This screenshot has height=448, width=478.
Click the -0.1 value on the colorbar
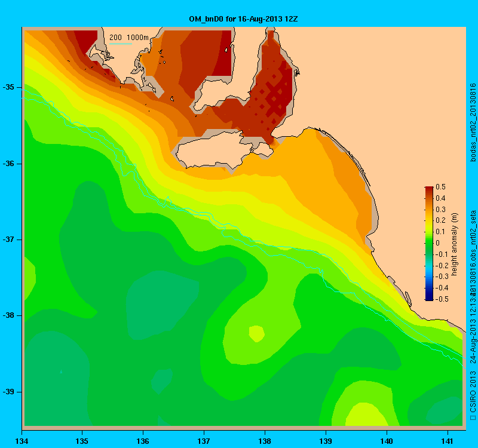click(x=442, y=254)
